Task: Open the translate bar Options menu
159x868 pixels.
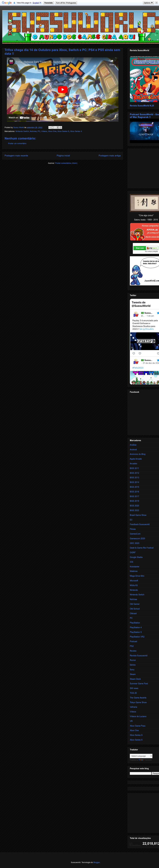Action: click(x=148, y=3)
